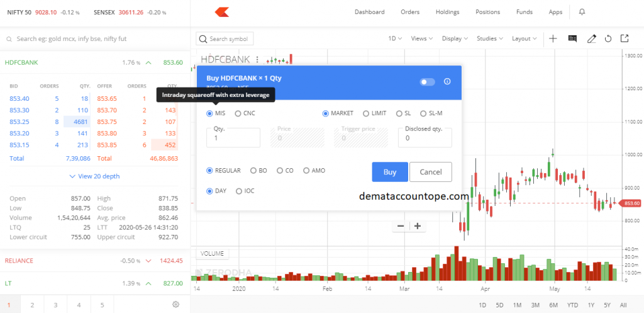Screen dimensions: 644x313
Task: Click the chart refresh icon
Action: coord(608,38)
